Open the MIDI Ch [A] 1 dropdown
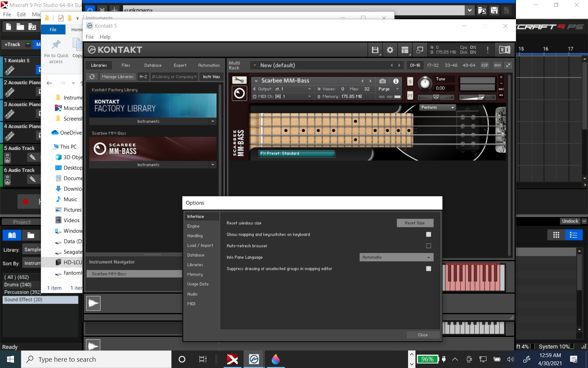Image resolution: width=588 pixels, height=368 pixels. [x=282, y=96]
